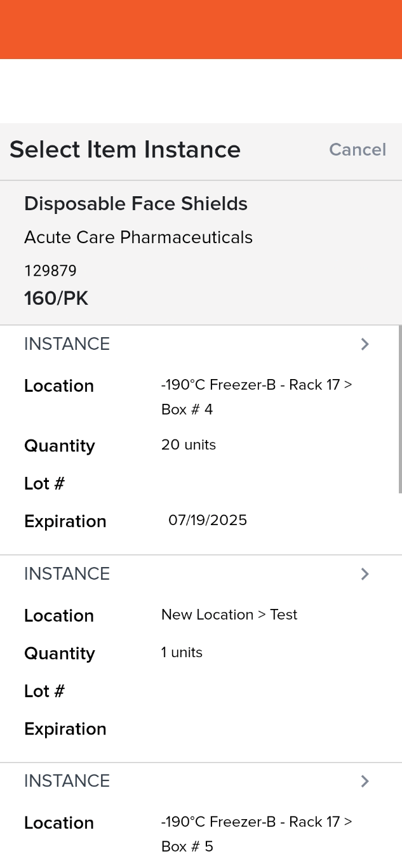Viewport: 402px width, 868px height.
Task: Open the first INSTANCE detail chevron
Action: 365,344
